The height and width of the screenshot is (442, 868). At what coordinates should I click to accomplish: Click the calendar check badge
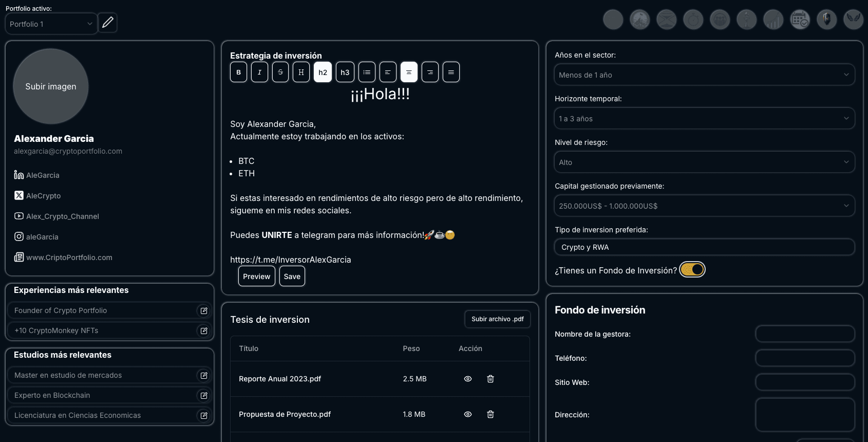pyautogui.click(x=800, y=20)
